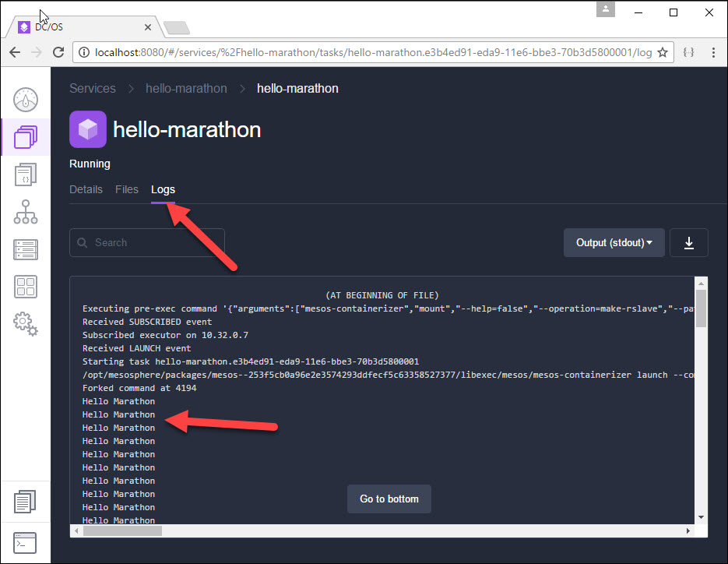Select the Logs tab
This screenshot has width=728, height=564.
[x=163, y=189]
